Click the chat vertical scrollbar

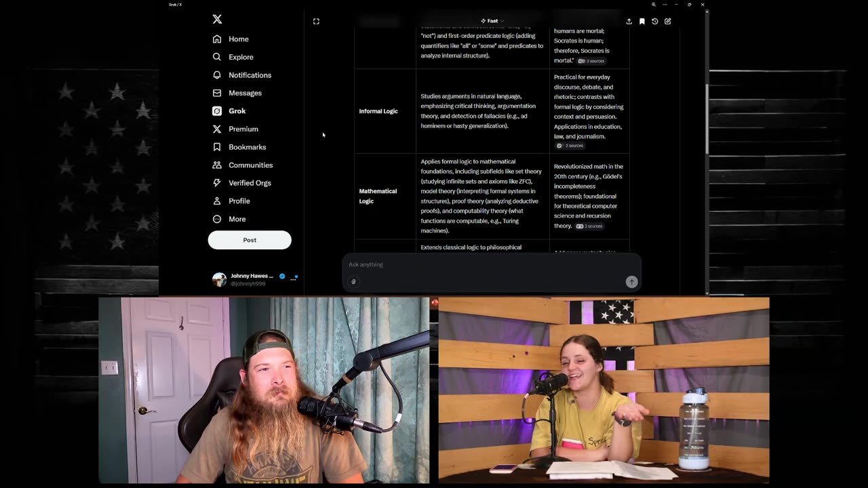tap(707, 119)
